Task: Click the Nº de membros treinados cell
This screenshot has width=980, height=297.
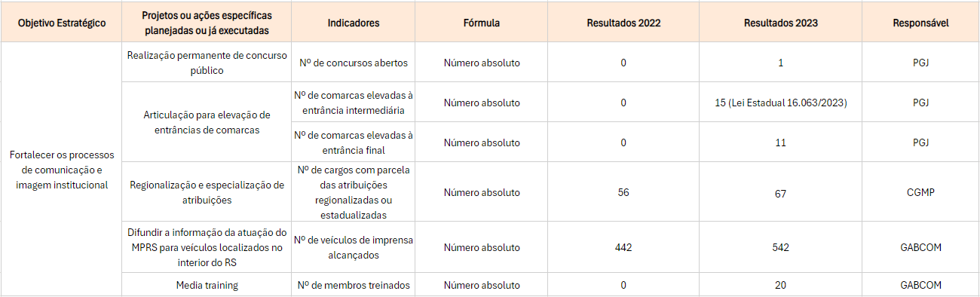Action: (x=354, y=285)
